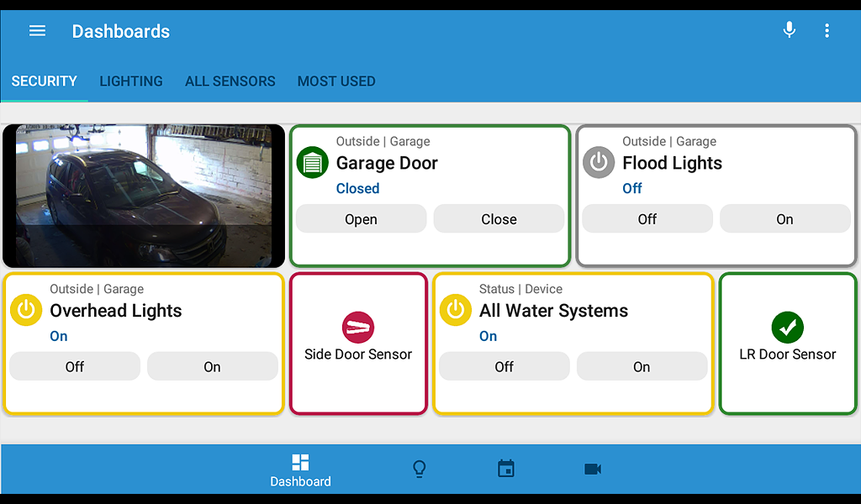Tap the yellow All Water Systems power icon
The width and height of the screenshot is (861, 504).
455,310
